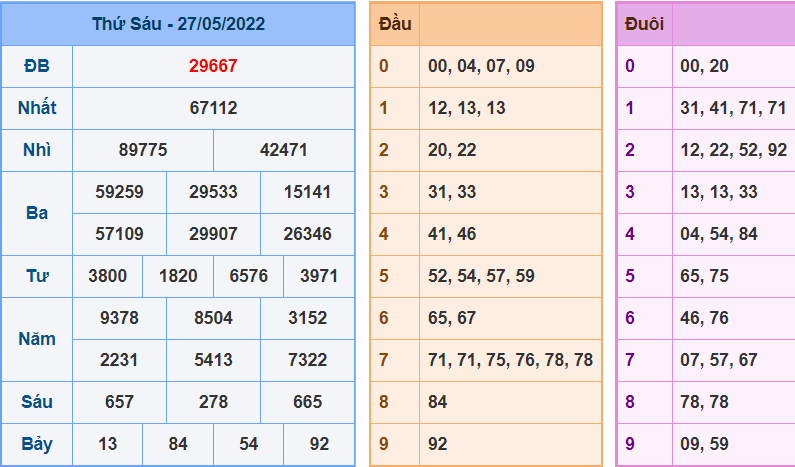Viewport: 795px width, 467px height.
Task: Click the fourth prize number 1820
Action: click(x=178, y=276)
